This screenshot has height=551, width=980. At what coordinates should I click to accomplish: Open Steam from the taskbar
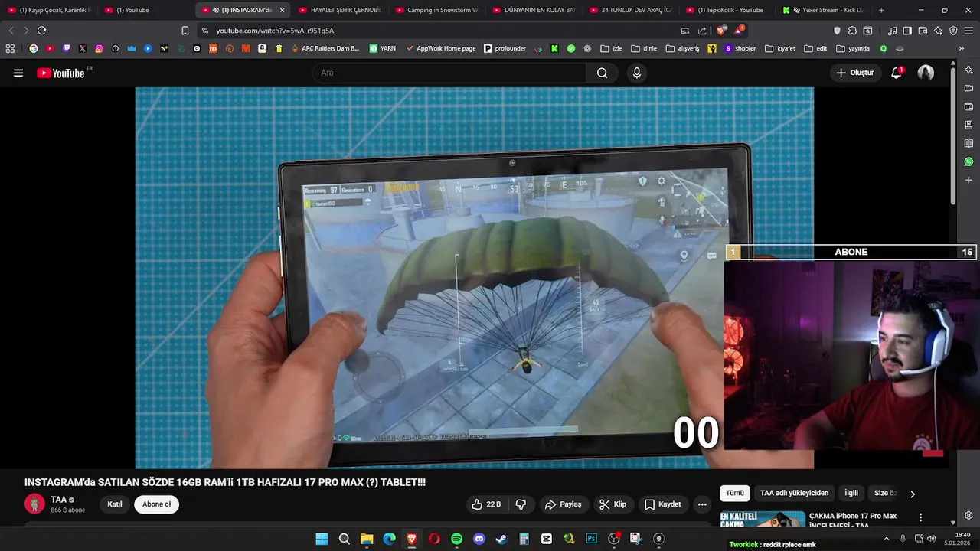[501, 539]
